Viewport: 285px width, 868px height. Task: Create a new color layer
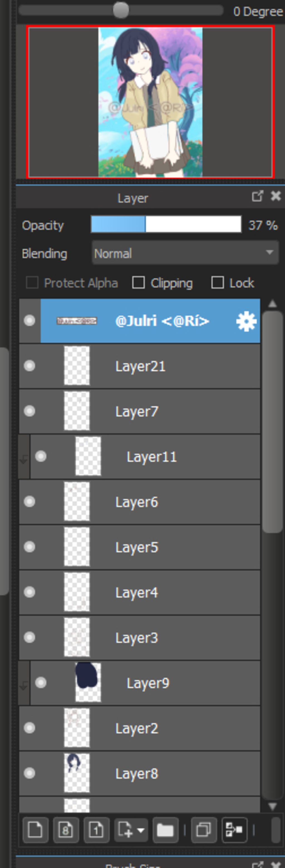pos(35,830)
